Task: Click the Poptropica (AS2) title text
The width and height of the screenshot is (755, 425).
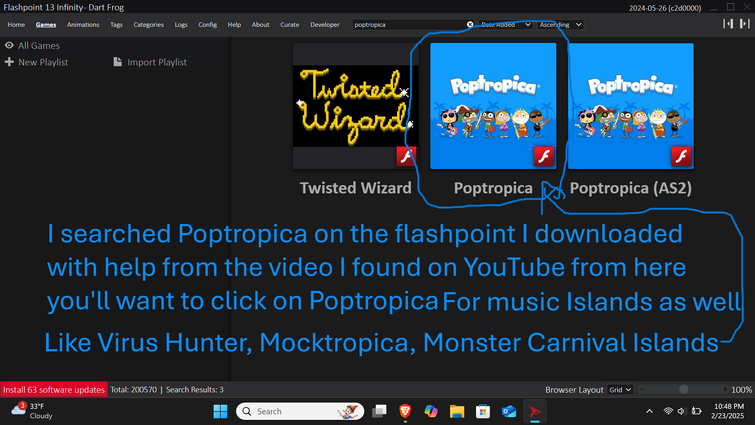Action: point(631,188)
